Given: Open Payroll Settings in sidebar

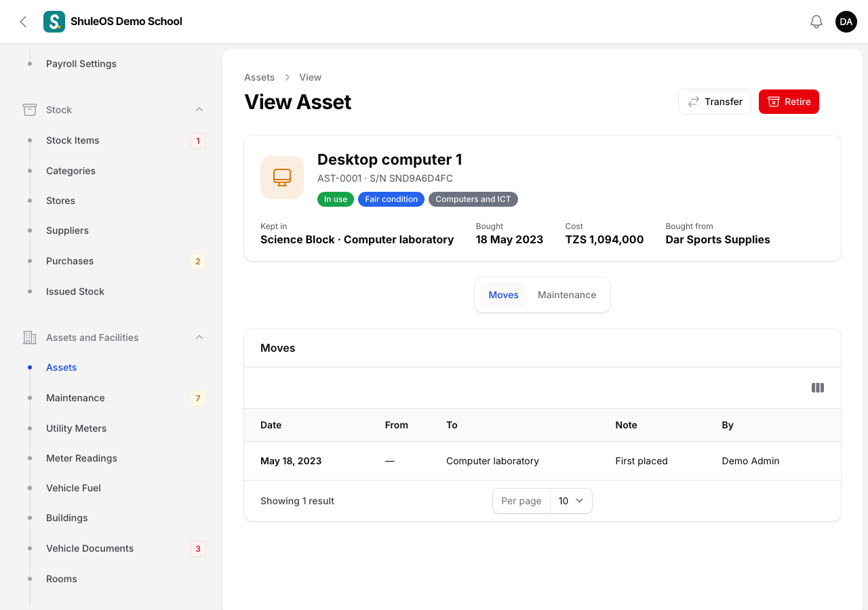Looking at the screenshot, I should click(81, 64).
